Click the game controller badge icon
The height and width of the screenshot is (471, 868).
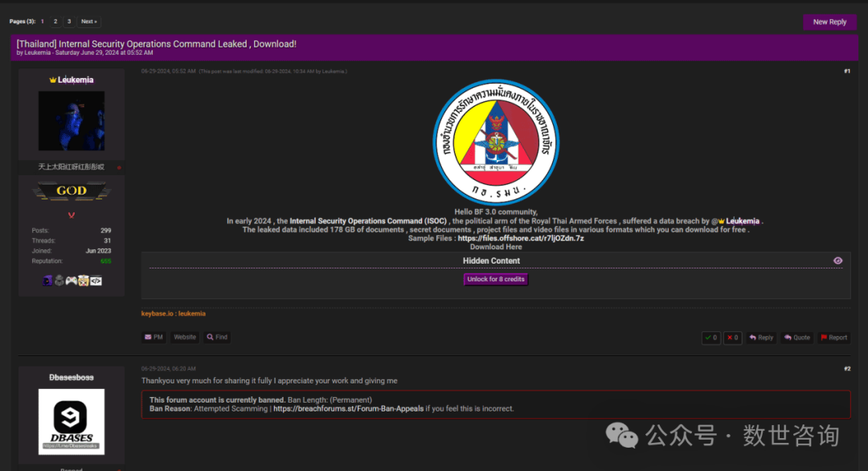pyautogui.click(x=72, y=281)
